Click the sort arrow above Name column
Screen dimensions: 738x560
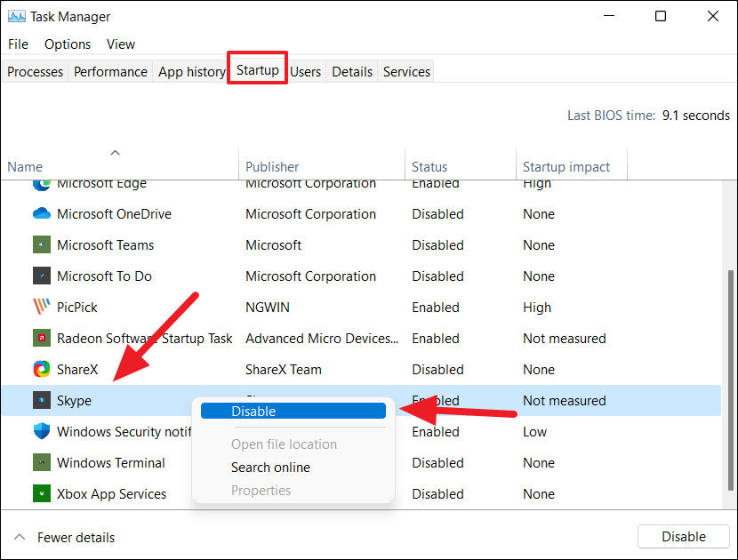coord(115,153)
